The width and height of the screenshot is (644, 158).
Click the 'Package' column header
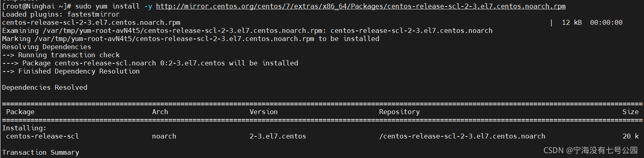click(x=20, y=112)
